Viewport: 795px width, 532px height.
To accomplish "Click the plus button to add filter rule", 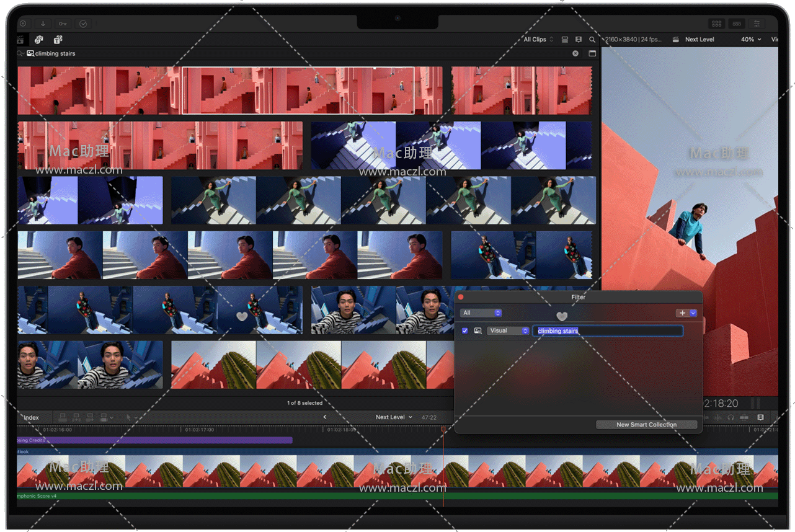I will tap(683, 313).
